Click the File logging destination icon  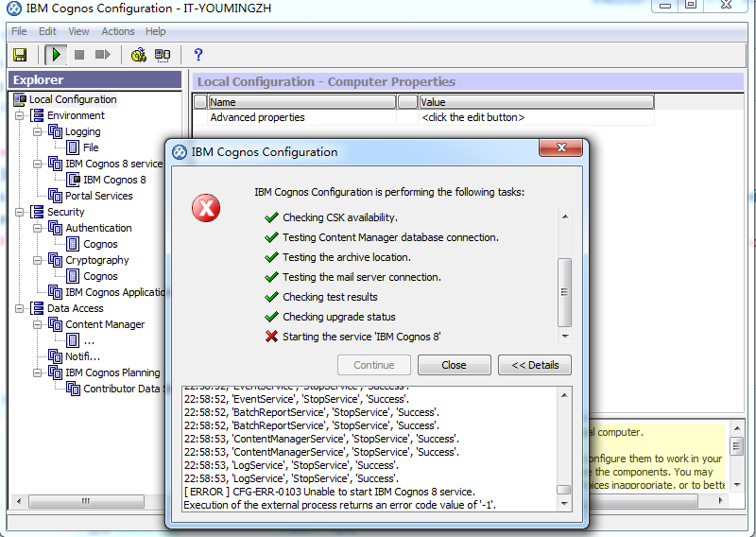click(73, 147)
